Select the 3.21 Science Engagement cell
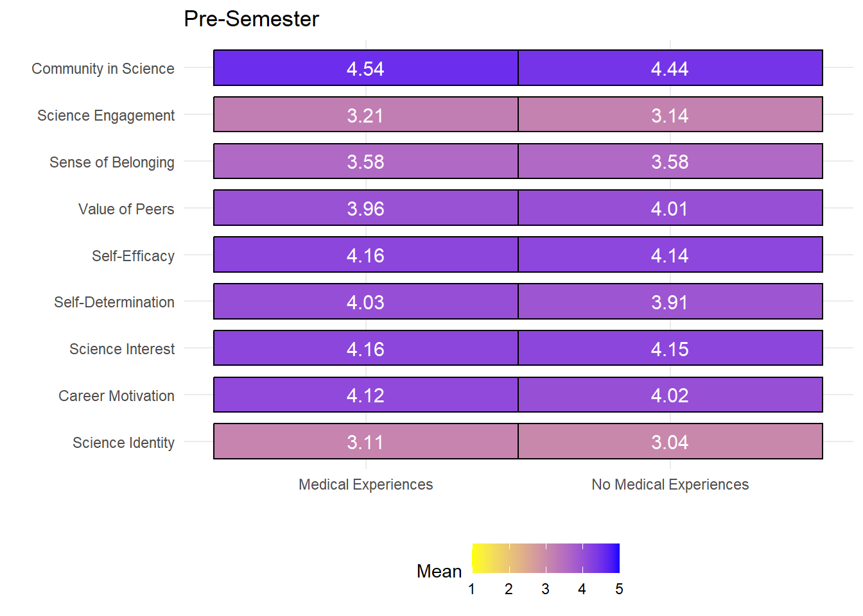This screenshot has height=616, width=863. tap(366, 115)
